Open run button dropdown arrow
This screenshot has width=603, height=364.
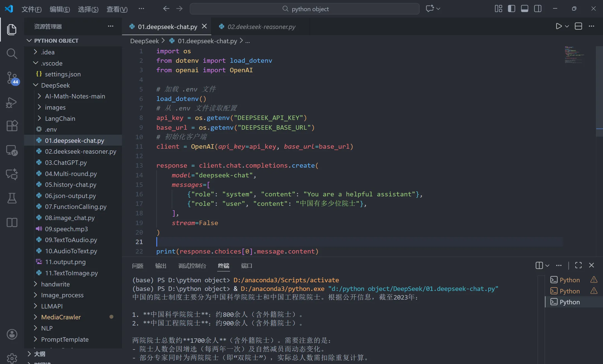pyautogui.click(x=567, y=26)
